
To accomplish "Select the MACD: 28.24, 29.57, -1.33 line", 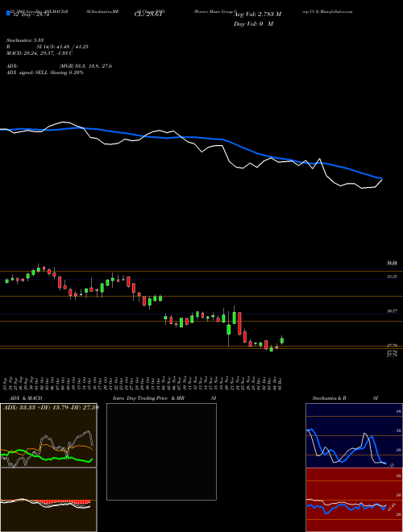I will pyautogui.click(x=39, y=53).
